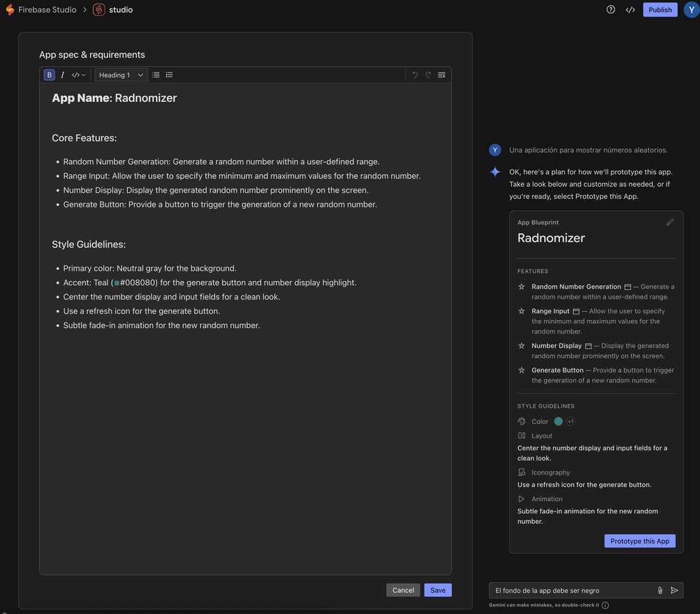Open the code block format dropdown chevron
Viewport: 700px width, 614px height.
(x=83, y=75)
